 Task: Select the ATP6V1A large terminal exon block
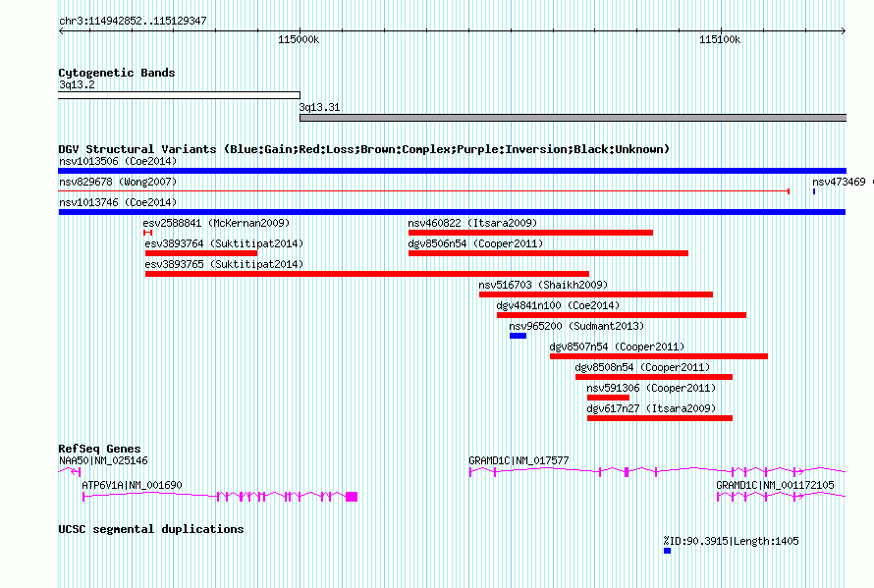point(352,497)
